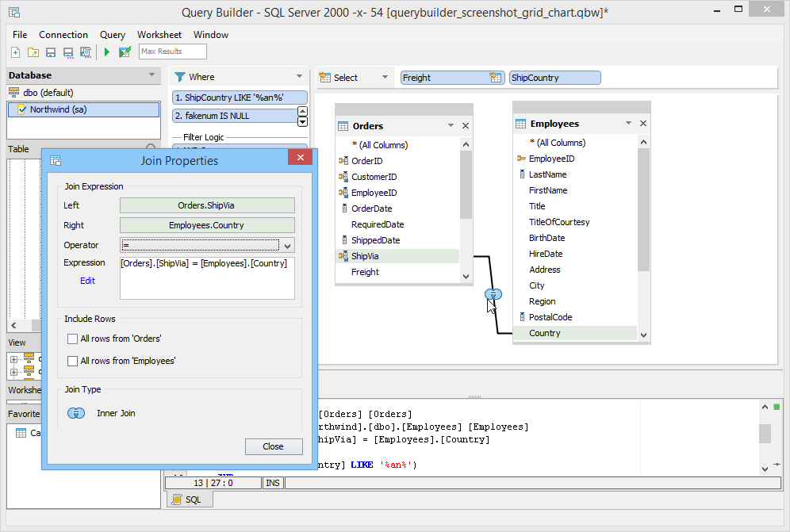Click the Save toolbar icon
The width and height of the screenshot is (790, 532).
click(51, 52)
